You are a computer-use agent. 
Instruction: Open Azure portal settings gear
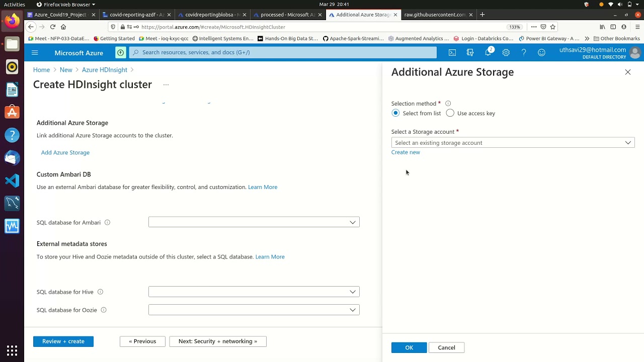click(506, 52)
